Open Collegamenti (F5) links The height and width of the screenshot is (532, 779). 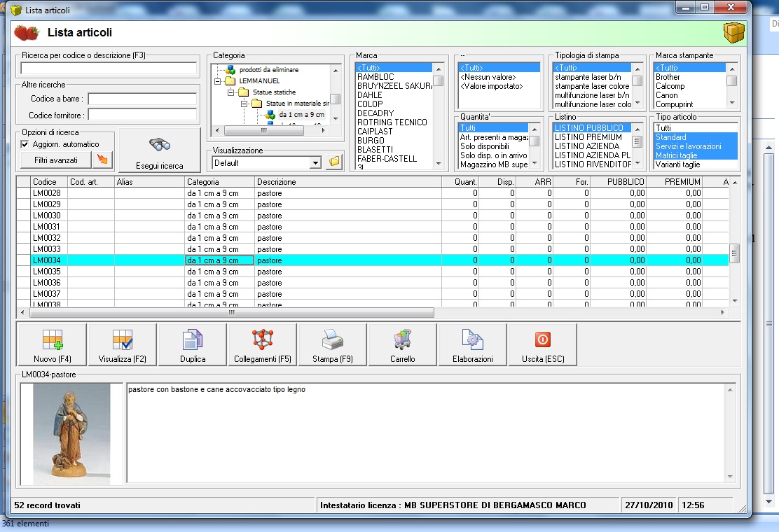click(262, 345)
